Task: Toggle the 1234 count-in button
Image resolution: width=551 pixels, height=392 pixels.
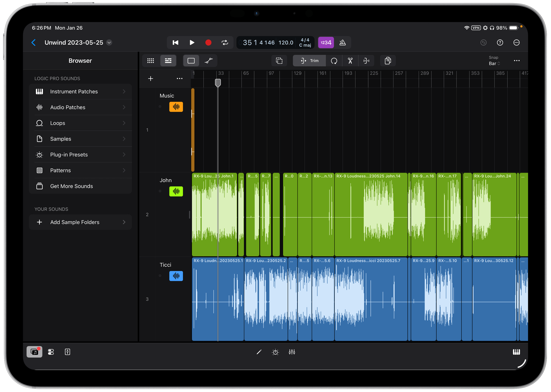Action: pyautogui.click(x=326, y=42)
